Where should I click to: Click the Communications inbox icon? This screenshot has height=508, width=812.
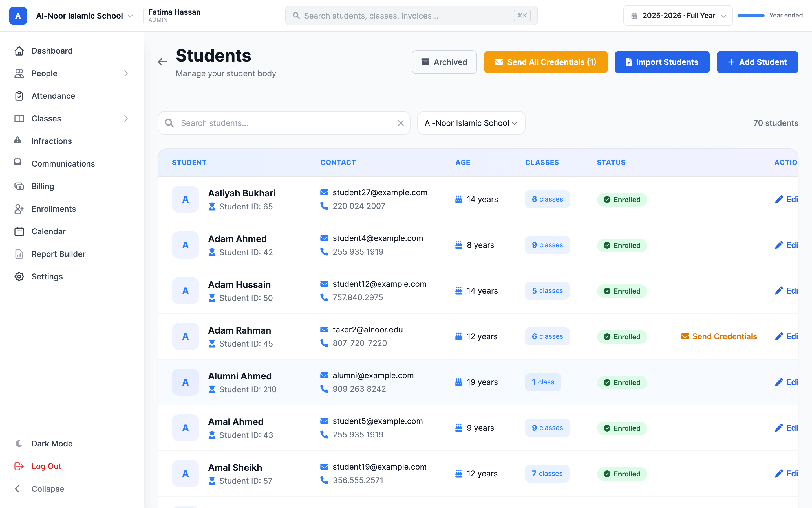tap(17, 162)
